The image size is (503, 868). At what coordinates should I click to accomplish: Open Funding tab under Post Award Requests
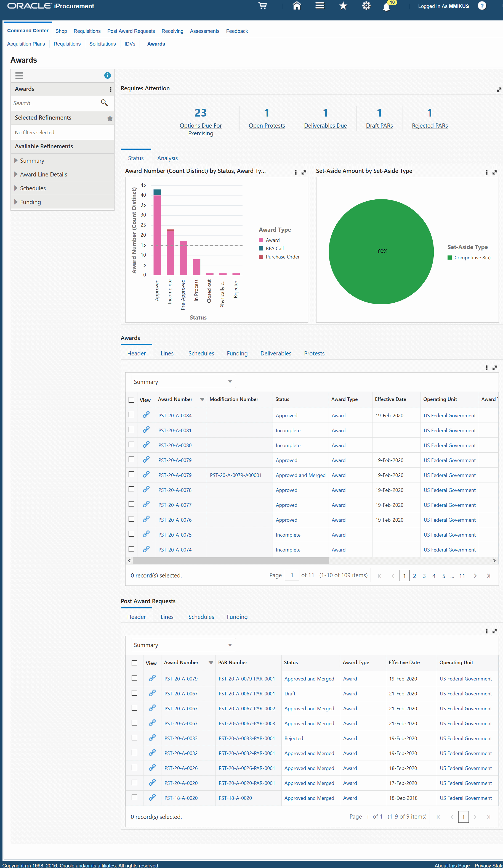coord(237,617)
